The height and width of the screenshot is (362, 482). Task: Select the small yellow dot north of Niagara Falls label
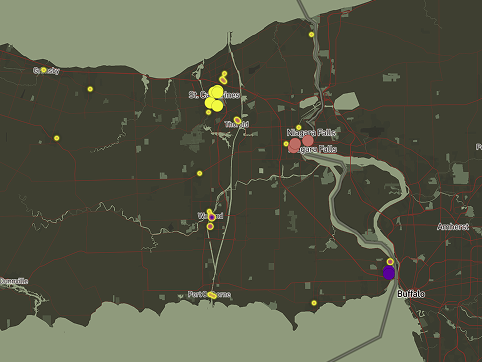point(299,127)
